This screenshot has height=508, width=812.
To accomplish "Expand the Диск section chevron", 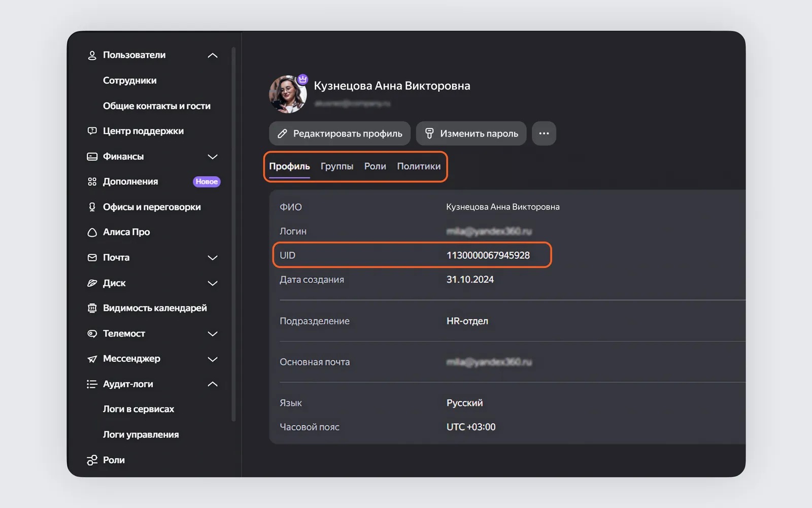I will coord(213,283).
